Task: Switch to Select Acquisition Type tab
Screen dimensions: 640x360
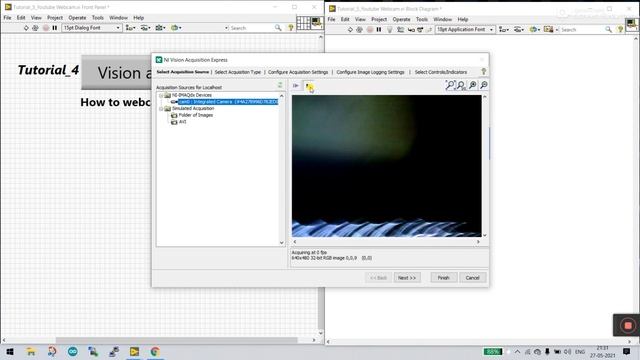Action: click(238, 72)
